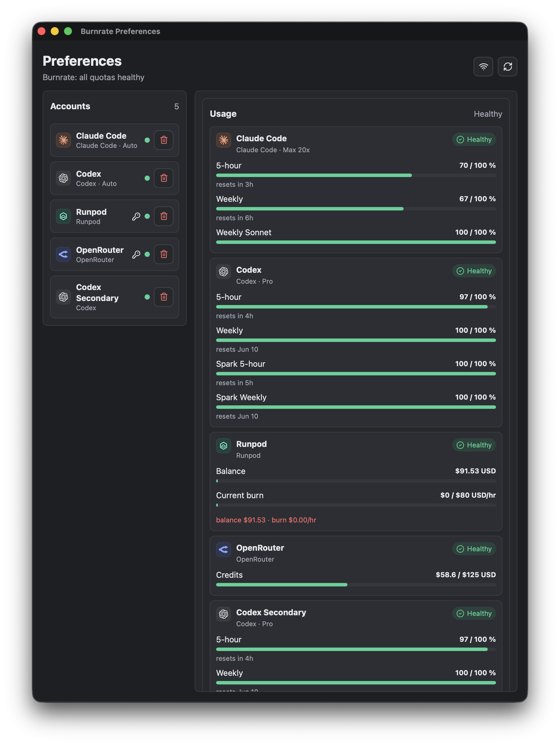Image resolution: width=560 pixels, height=745 pixels.
Task: Click the 'Usage' panel heading
Action: tap(223, 114)
